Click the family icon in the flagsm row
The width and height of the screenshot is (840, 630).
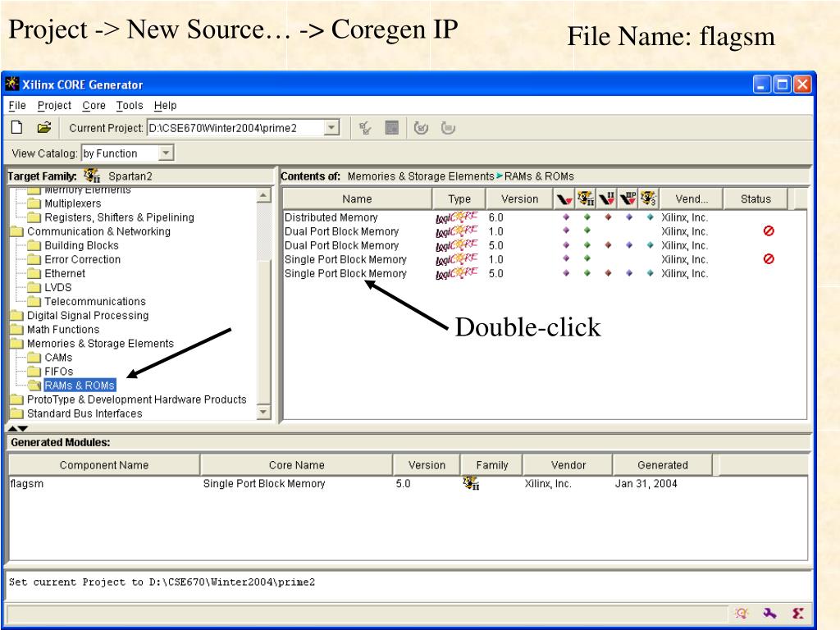click(471, 482)
